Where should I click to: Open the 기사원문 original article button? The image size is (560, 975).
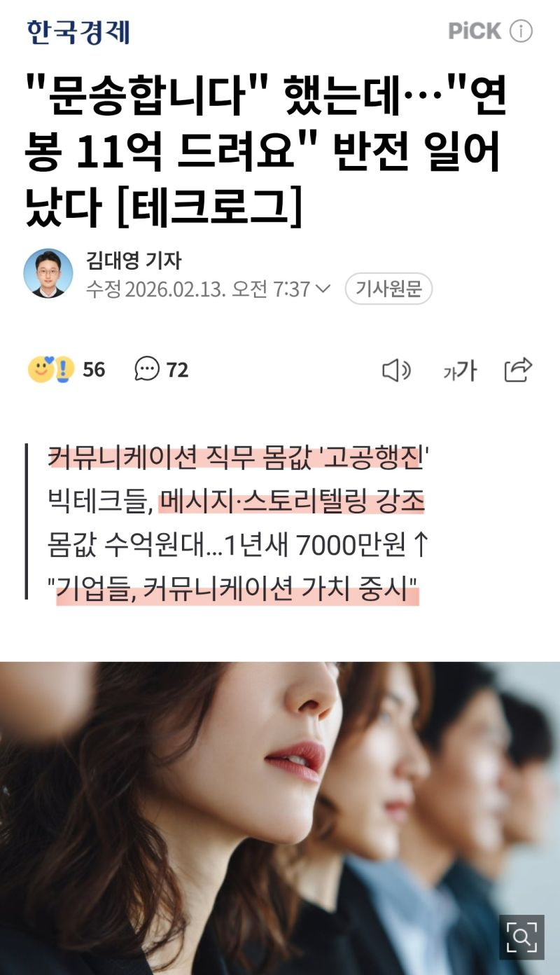coord(388,289)
